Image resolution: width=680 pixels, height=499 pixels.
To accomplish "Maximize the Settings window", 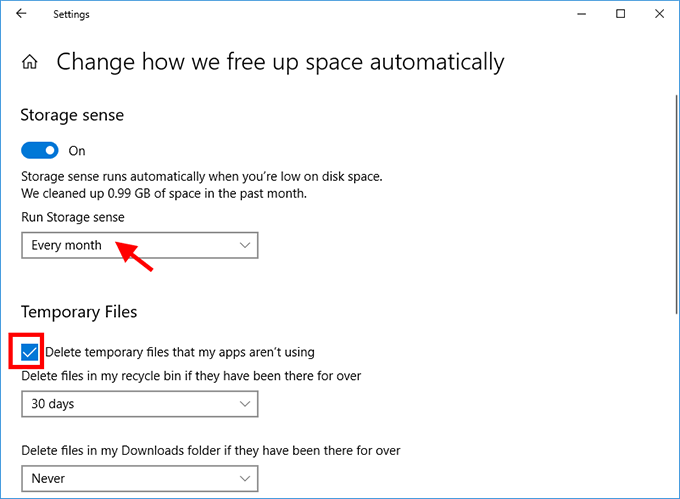I will pos(621,14).
